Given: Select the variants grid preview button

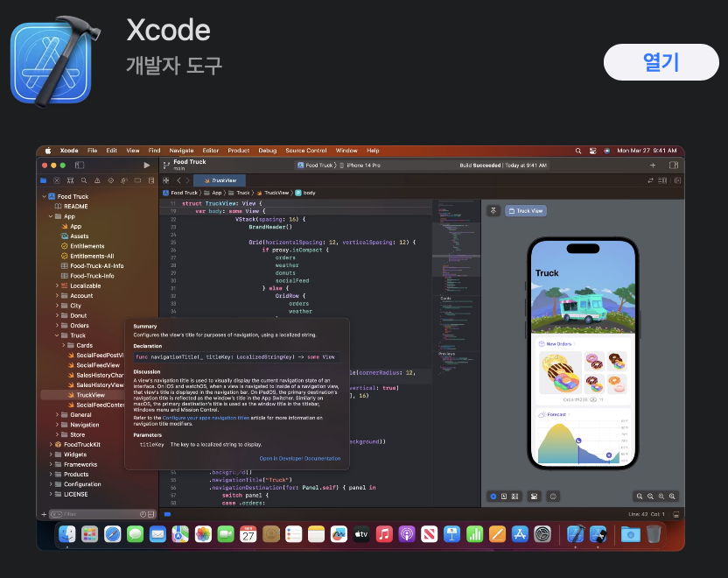Looking at the screenshot, I should coord(514,497).
